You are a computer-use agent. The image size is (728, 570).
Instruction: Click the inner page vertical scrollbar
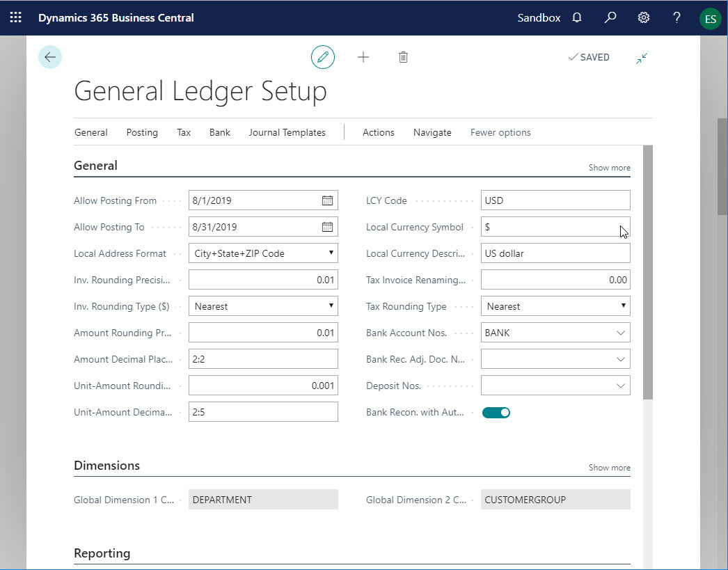click(x=648, y=272)
